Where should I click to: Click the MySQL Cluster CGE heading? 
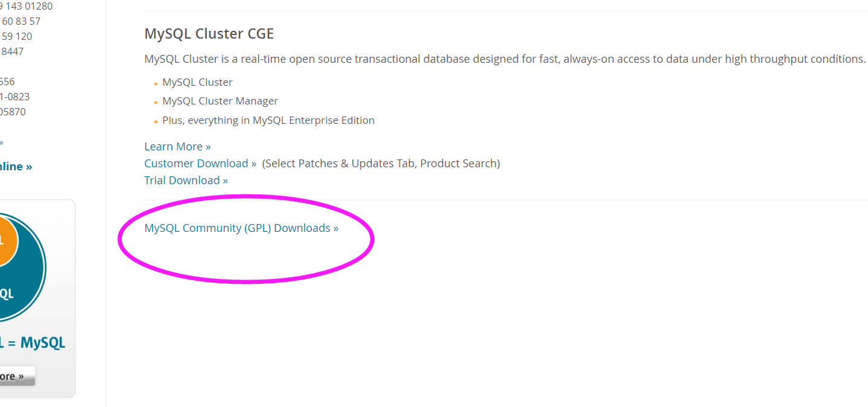pyautogui.click(x=209, y=34)
